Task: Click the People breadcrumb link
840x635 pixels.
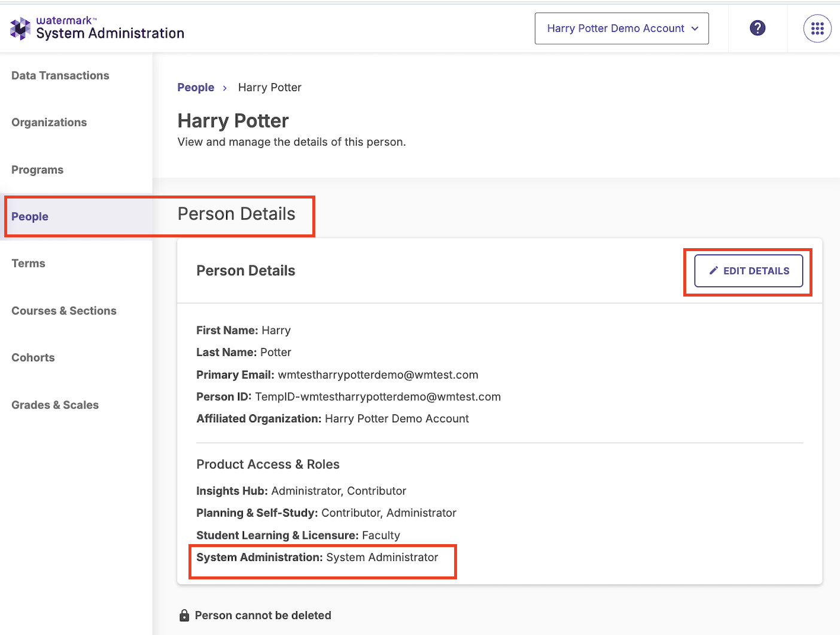Action: 196,87
